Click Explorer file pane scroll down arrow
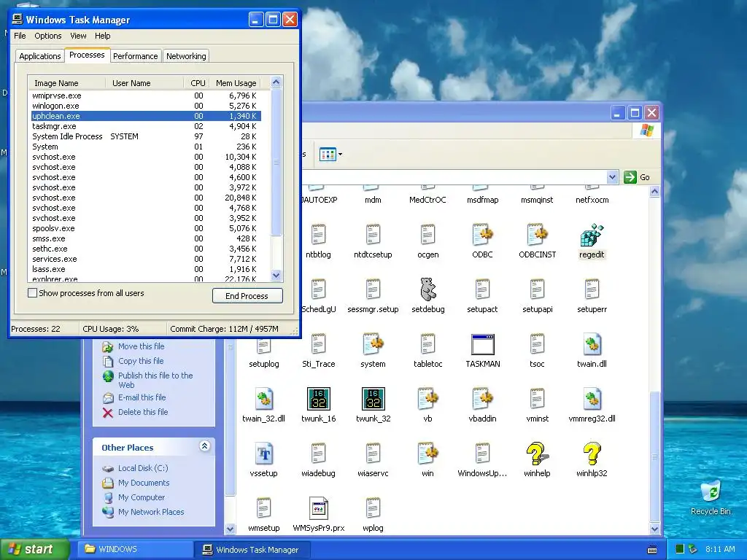The width and height of the screenshot is (747, 560). coord(654,529)
